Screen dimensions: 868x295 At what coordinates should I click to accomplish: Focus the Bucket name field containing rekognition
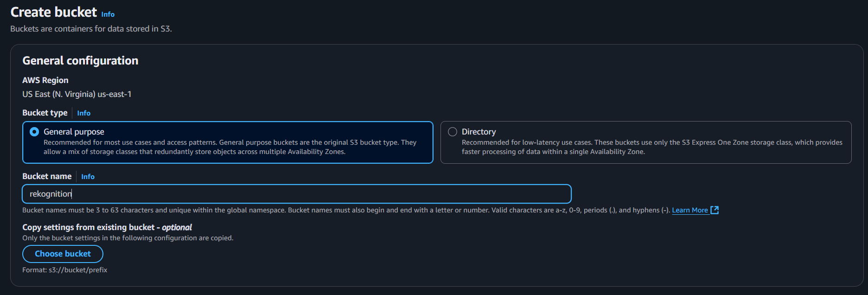(297, 194)
